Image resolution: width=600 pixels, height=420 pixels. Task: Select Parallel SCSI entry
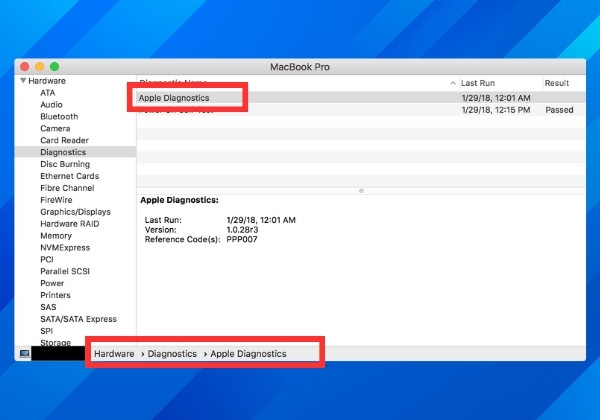point(65,271)
